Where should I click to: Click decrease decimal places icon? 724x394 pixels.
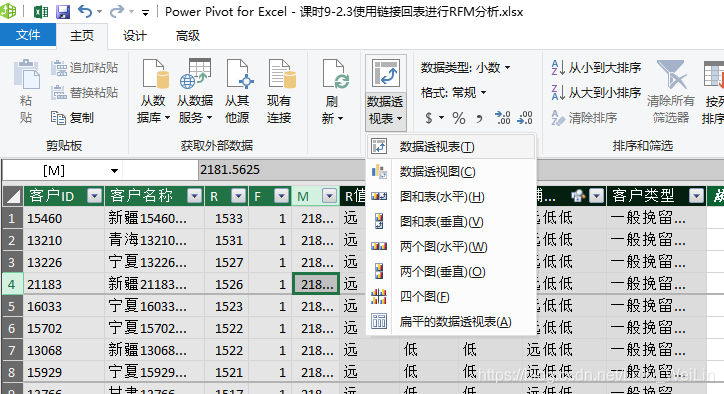coord(525,118)
